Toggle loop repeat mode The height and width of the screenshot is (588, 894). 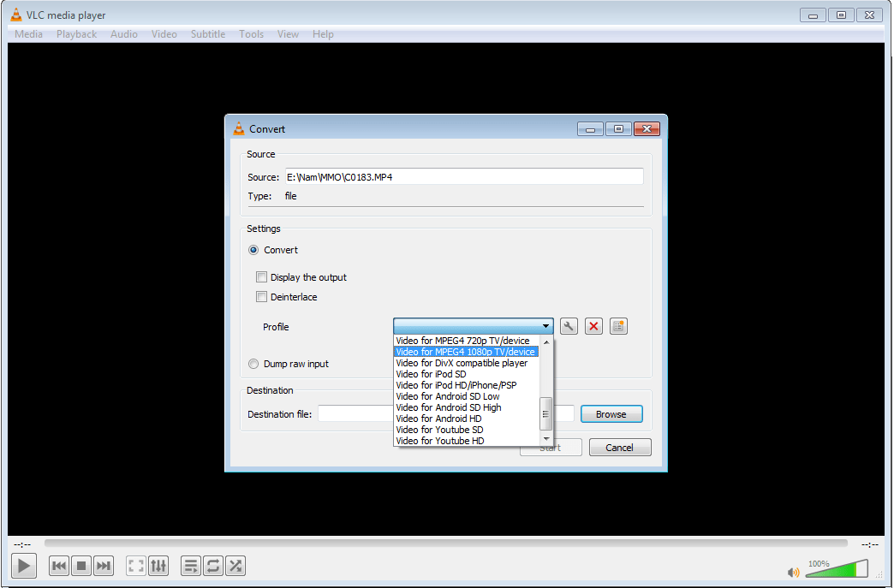tap(212, 566)
